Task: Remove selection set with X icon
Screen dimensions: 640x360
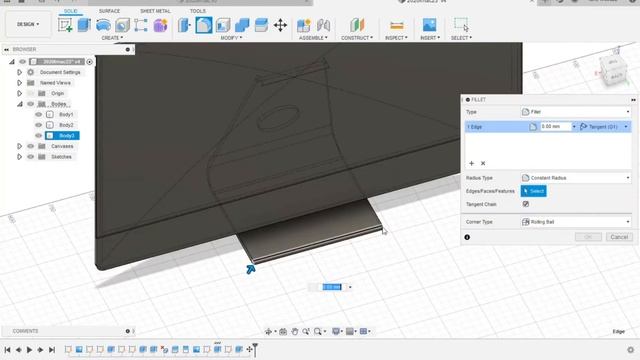Action: (x=483, y=163)
